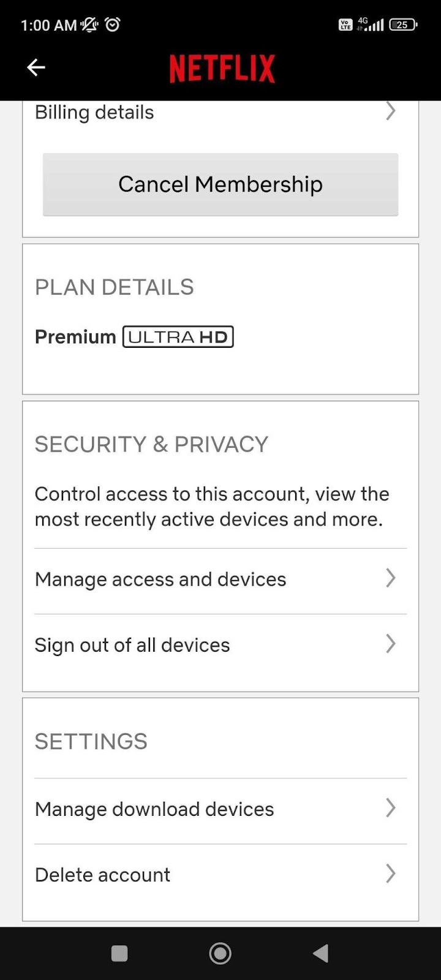Viewport: 441px width, 980px height.
Task: Tap the battery indicator showing 25 percent
Action: tap(402, 24)
